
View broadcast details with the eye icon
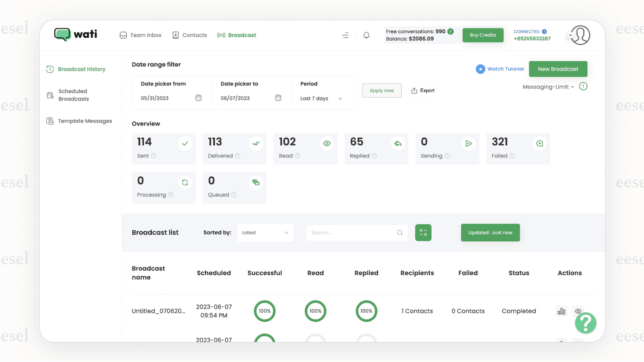point(578,311)
